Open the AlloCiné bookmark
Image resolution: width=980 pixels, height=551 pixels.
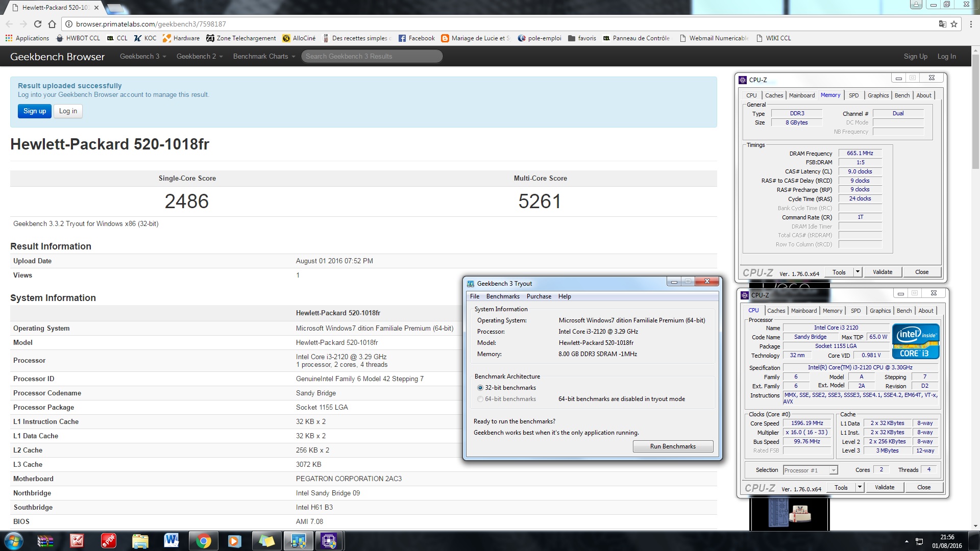click(x=299, y=38)
